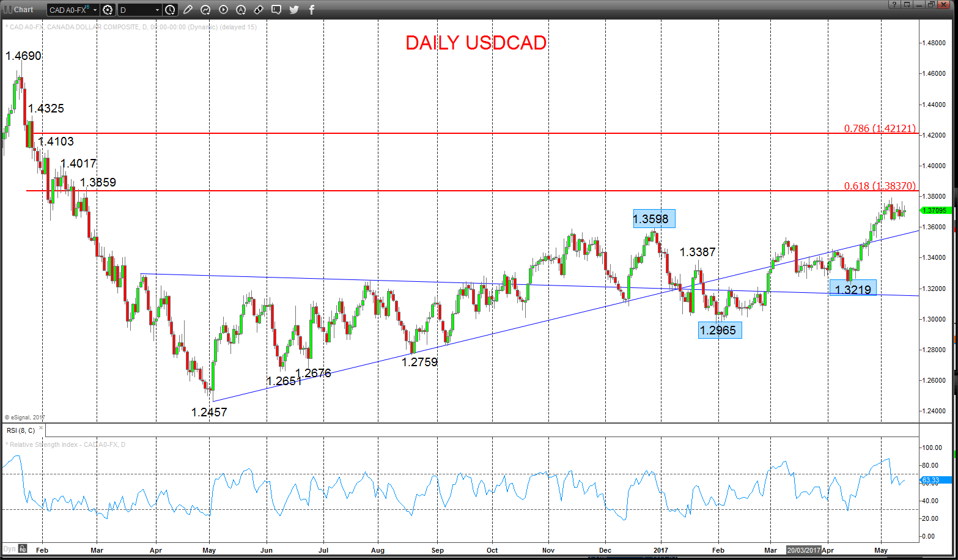Click the Chart window title label
This screenshot has height=560, width=958.
coord(23,9)
